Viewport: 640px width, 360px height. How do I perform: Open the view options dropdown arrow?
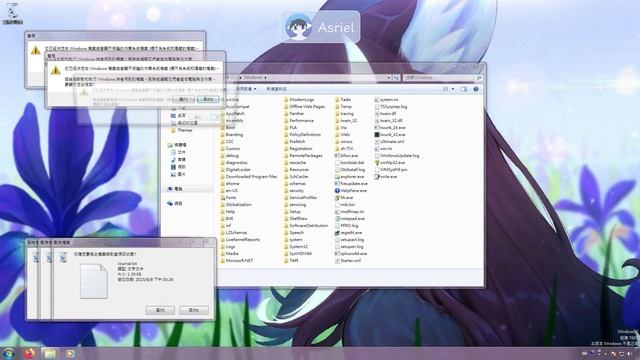click(453, 89)
